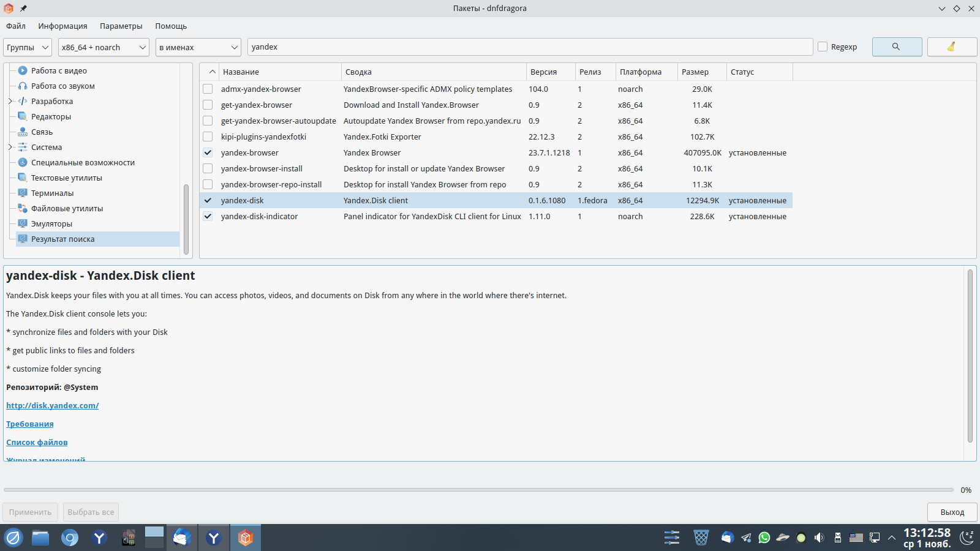Open the file manager from the taskbar
This screenshot has height=551, width=980.
tap(40, 538)
